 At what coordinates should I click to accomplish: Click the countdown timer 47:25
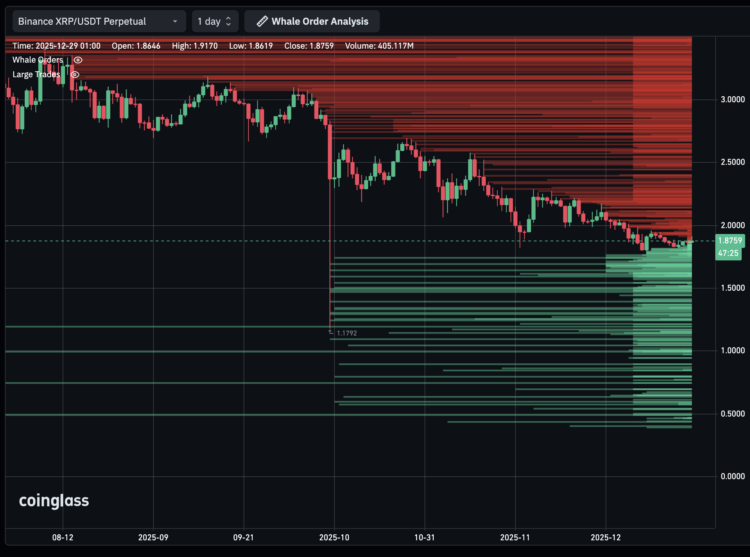point(728,253)
